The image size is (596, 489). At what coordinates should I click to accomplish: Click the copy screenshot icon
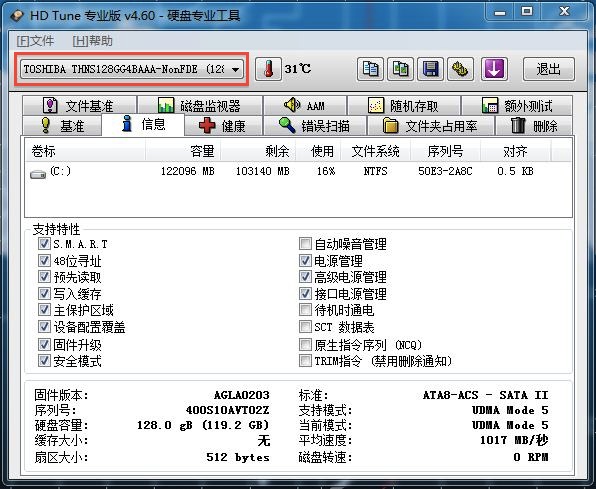pos(400,69)
